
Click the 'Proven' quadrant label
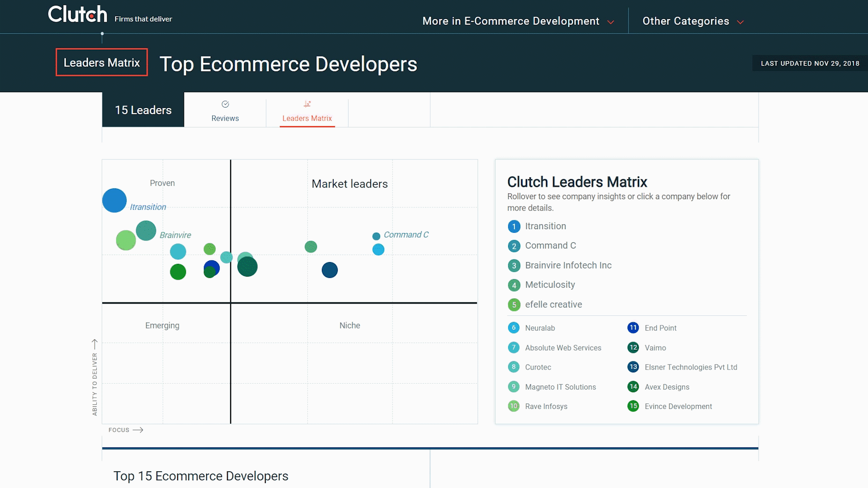[x=162, y=183]
